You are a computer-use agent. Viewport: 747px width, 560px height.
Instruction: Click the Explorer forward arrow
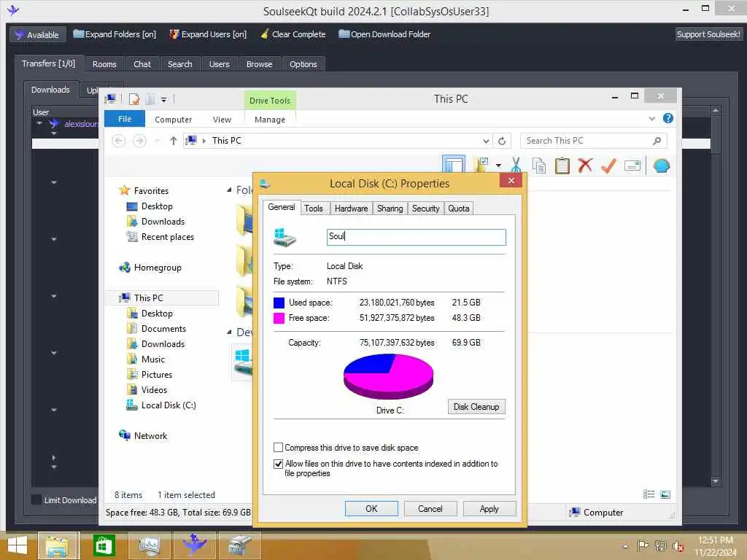(x=139, y=141)
